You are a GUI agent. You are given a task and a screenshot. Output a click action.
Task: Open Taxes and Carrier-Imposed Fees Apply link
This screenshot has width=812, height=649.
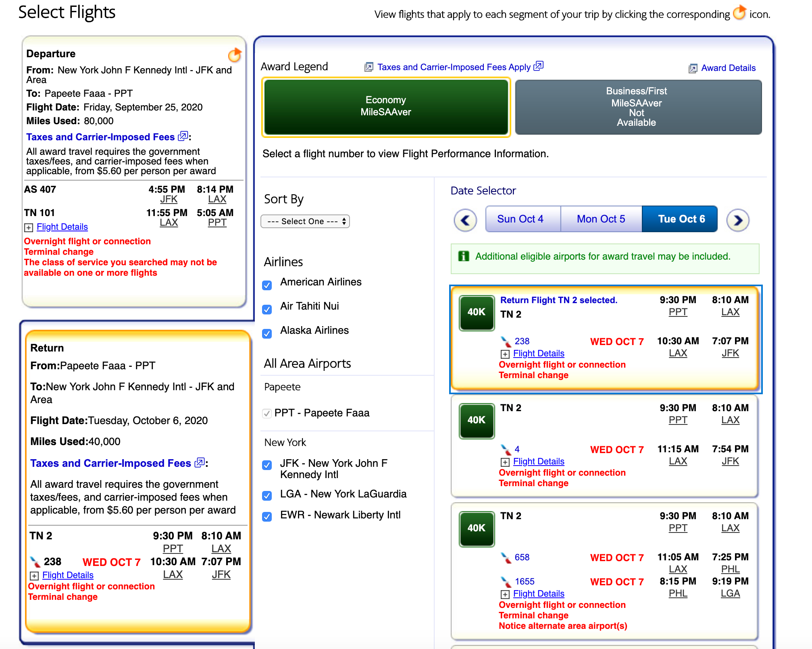(454, 67)
